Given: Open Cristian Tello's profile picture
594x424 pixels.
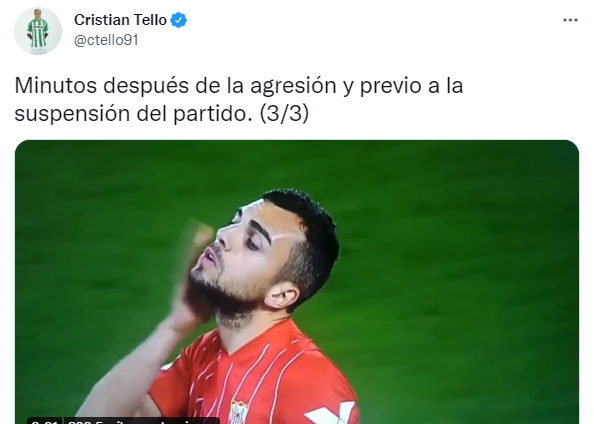Looking at the screenshot, I should [x=38, y=31].
